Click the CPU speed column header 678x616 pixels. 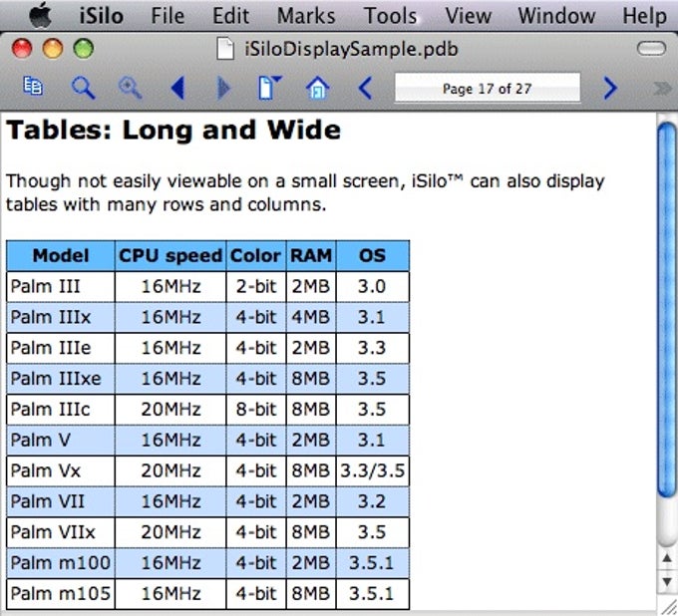click(170, 255)
